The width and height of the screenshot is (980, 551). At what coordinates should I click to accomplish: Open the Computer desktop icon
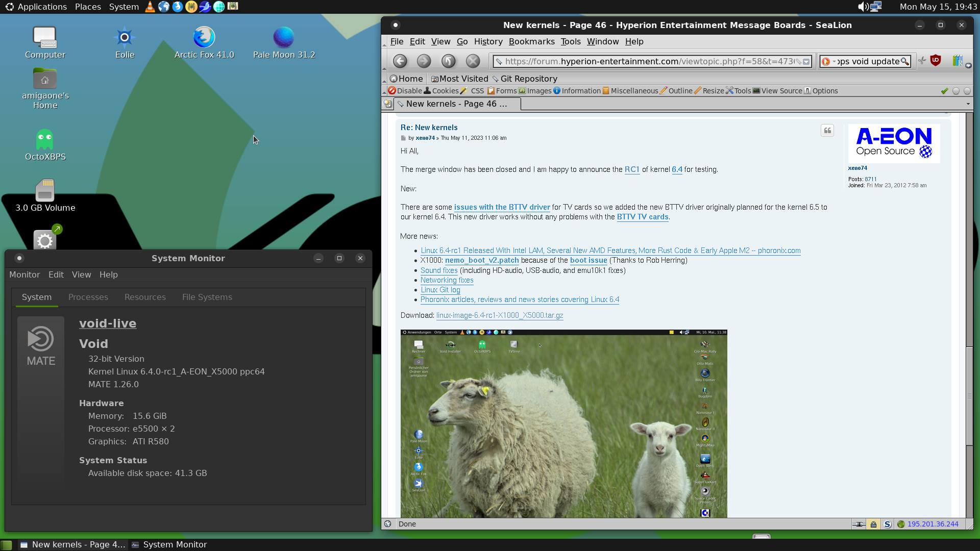coord(45,42)
